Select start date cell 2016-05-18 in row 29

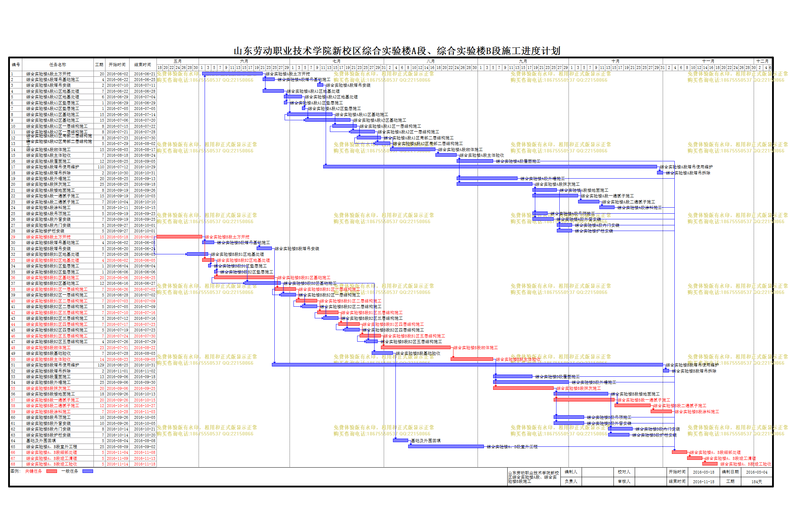coord(117,237)
